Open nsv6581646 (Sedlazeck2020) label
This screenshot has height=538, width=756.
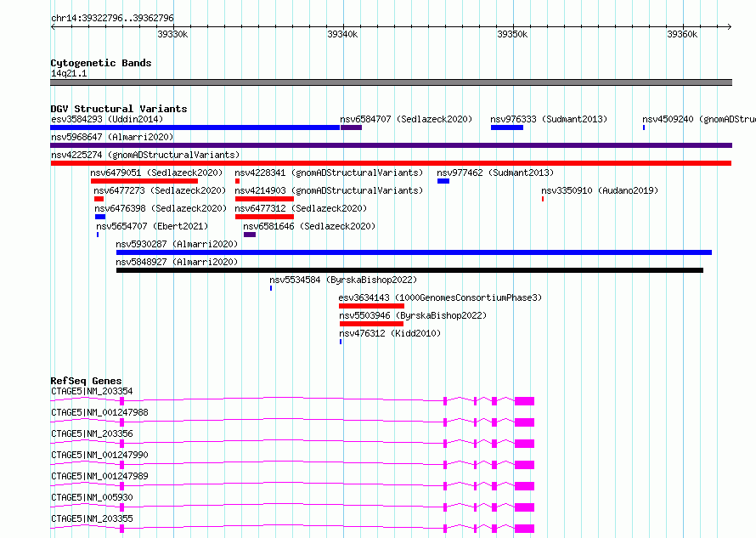point(309,226)
